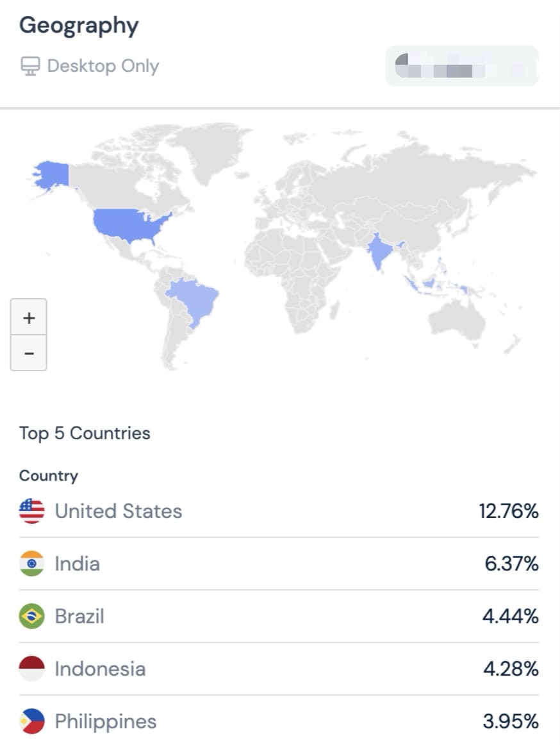Screen dimensions: 560x745
Task: Click the Country column header
Action: pos(49,476)
